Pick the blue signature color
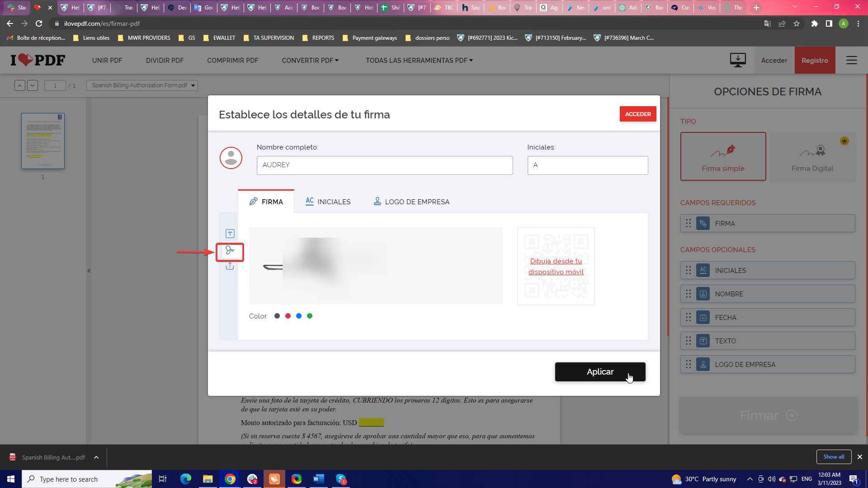The height and width of the screenshot is (488, 868). [x=299, y=316]
